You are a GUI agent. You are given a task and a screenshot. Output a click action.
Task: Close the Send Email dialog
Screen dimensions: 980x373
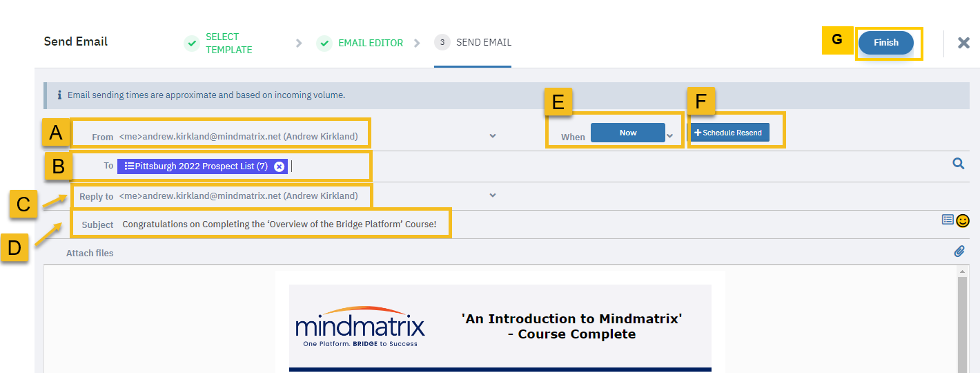click(964, 43)
